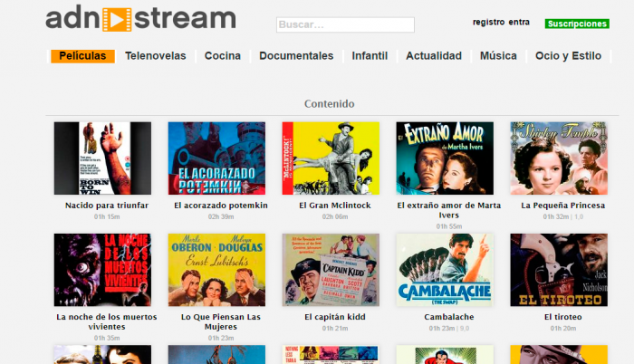Click the title El capitán kidd
The image size is (634, 364).
(335, 317)
